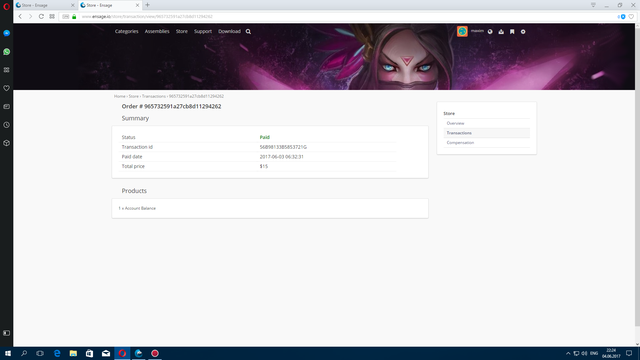Go forward to the next page
The height and width of the screenshot is (360, 640).
30,16
